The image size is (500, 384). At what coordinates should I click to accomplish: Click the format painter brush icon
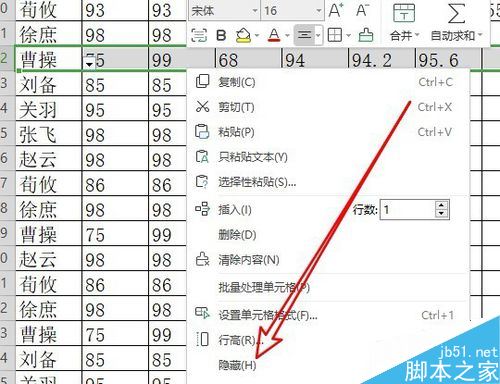[366, 35]
